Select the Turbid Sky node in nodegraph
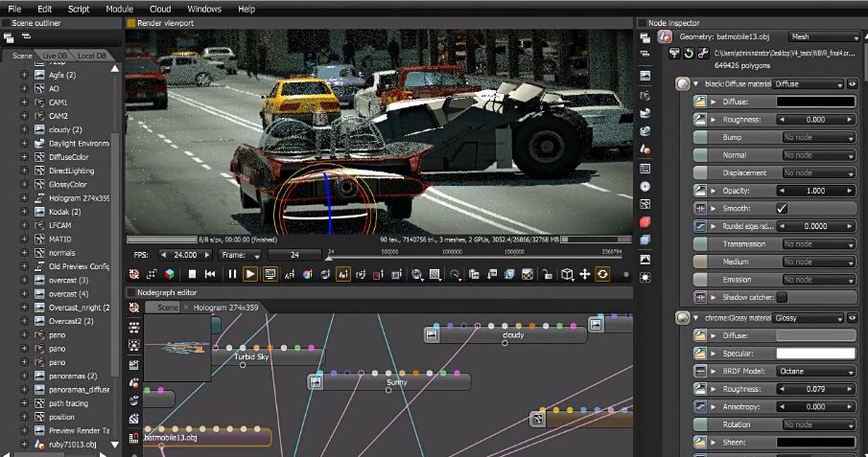This screenshot has width=868, height=457. pyautogui.click(x=268, y=356)
